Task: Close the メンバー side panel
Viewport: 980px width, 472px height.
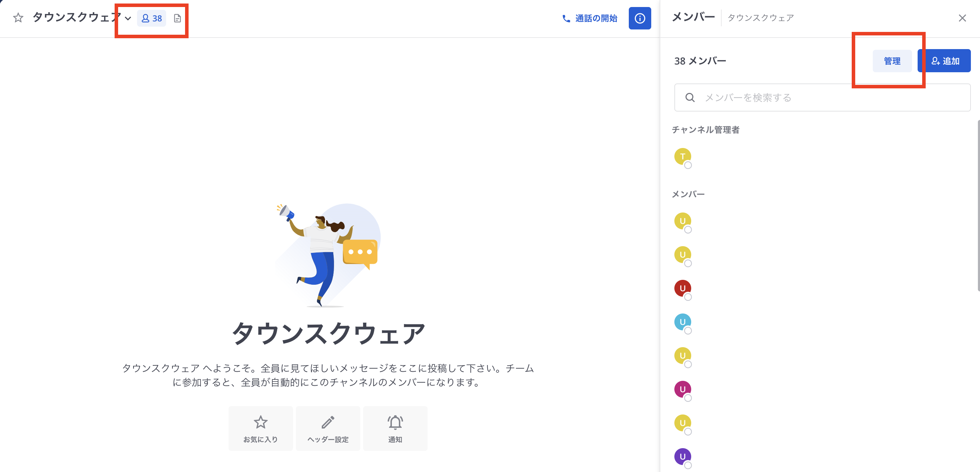Action: [x=962, y=18]
